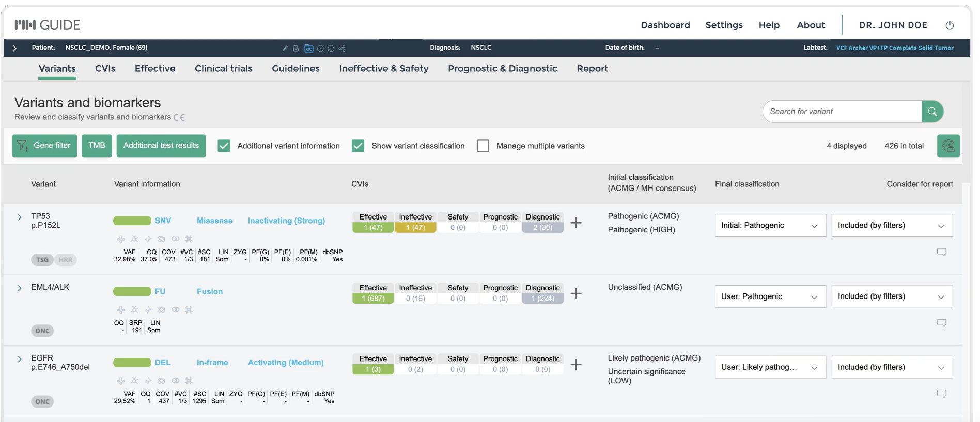Click the Gene filter button
980x422 pixels.
pyautogui.click(x=45, y=146)
